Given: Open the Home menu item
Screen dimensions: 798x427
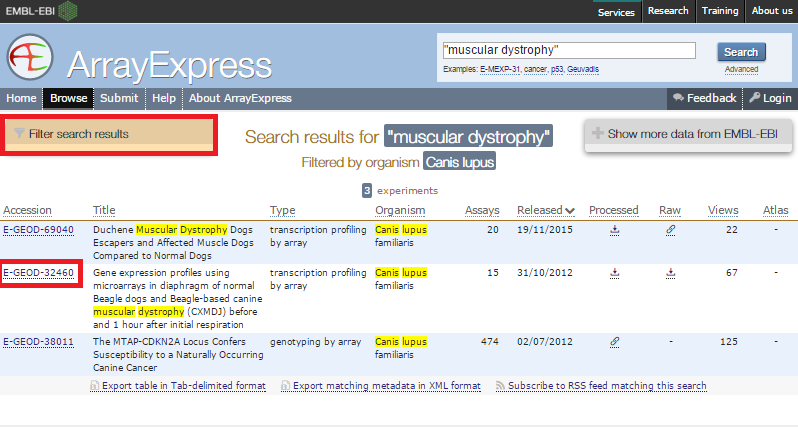Looking at the screenshot, I should [x=21, y=98].
